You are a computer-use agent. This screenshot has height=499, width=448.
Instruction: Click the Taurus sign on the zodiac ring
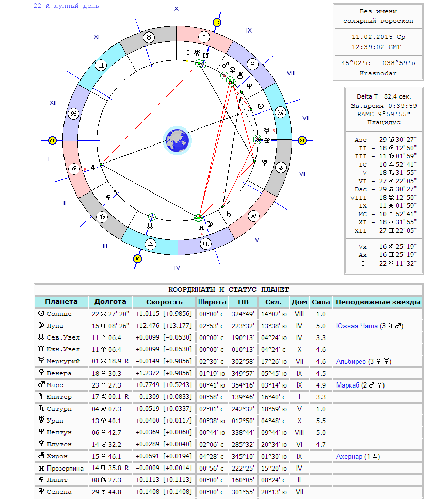click(x=149, y=37)
